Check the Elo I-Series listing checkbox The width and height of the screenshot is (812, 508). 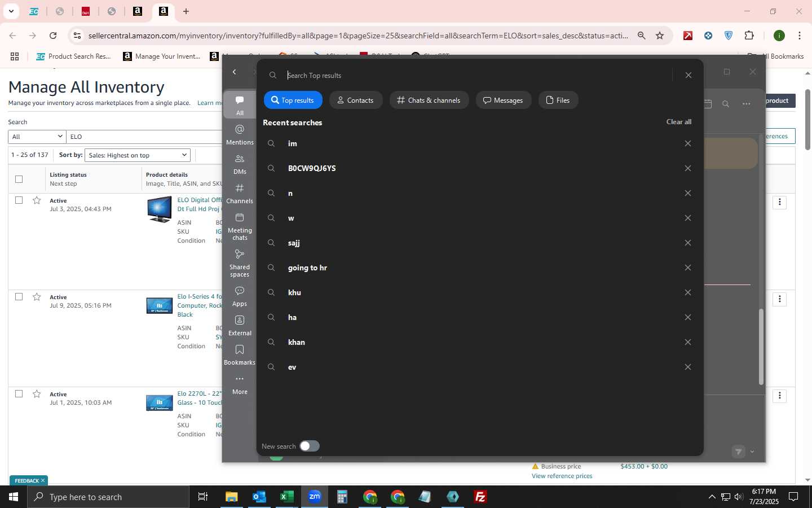point(19,297)
